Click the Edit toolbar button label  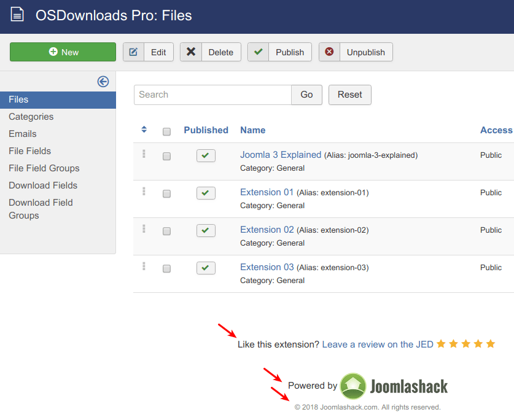click(158, 52)
